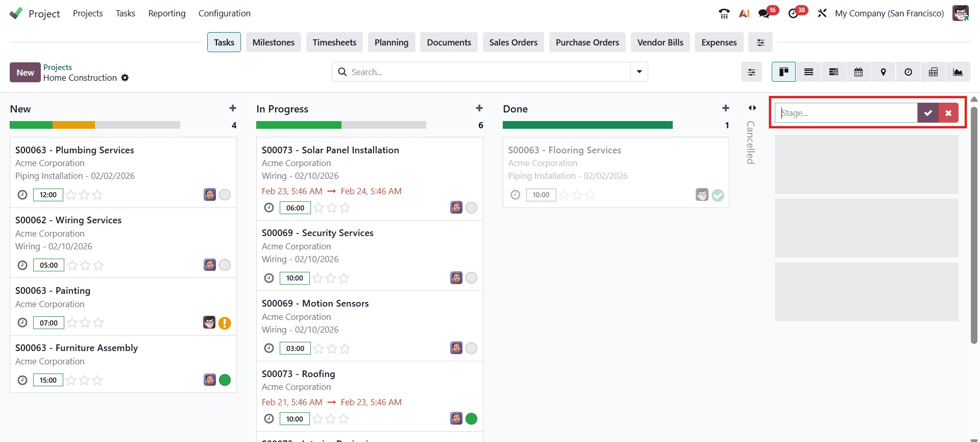
Task: Open the messages icon with 16 badge
Action: [764, 13]
